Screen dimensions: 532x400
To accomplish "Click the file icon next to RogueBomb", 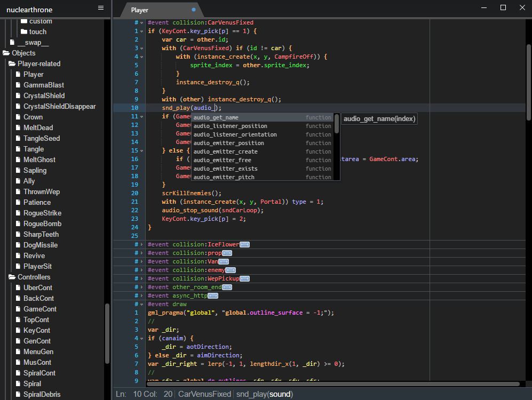I will pyautogui.click(x=18, y=223).
